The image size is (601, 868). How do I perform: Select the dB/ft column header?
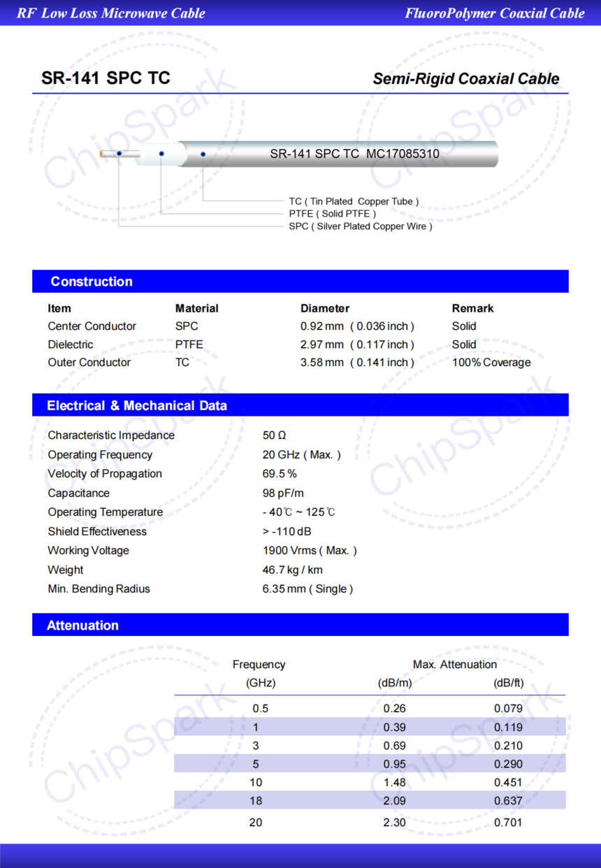pos(509,683)
